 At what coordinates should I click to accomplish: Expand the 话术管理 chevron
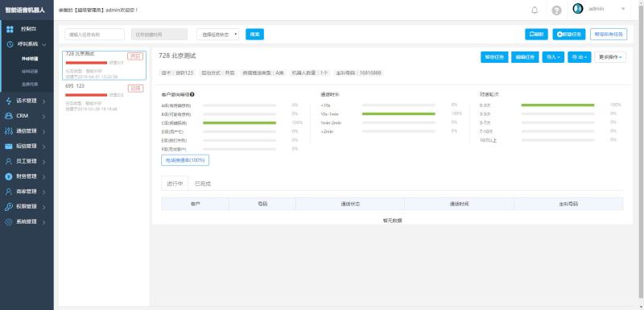click(x=44, y=101)
